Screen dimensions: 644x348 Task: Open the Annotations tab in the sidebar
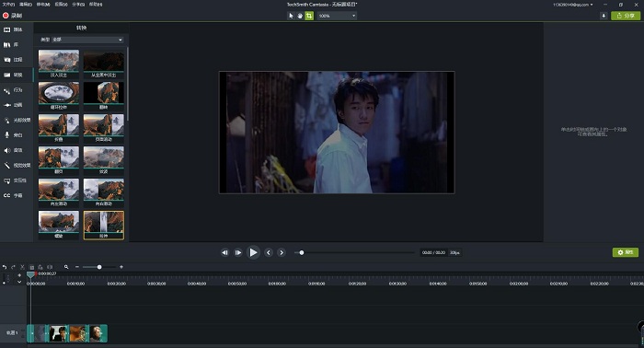point(17,60)
